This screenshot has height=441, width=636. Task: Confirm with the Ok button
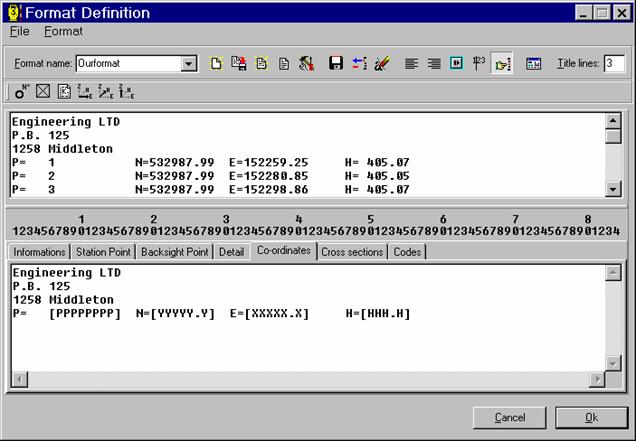[x=591, y=417]
